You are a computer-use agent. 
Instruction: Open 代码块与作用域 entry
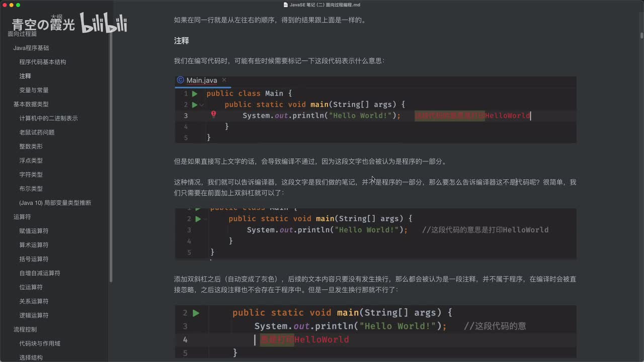click(40, 343)
